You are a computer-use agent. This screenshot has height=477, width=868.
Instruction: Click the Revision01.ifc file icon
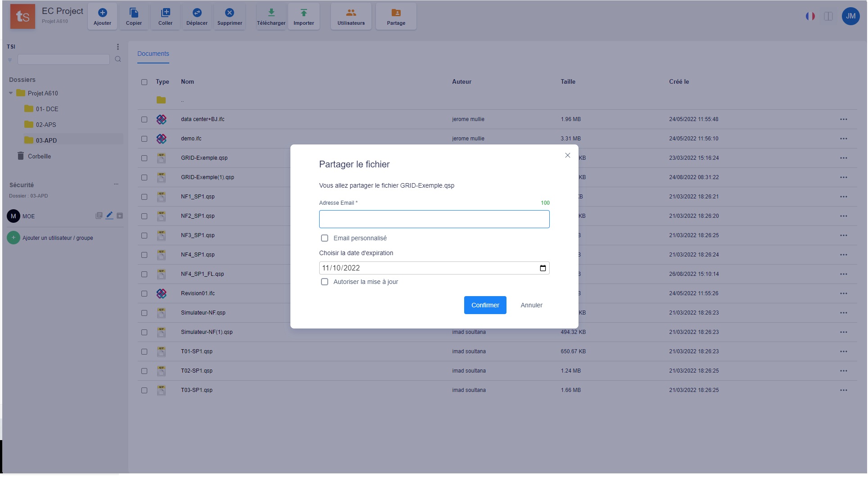point(161,293)
